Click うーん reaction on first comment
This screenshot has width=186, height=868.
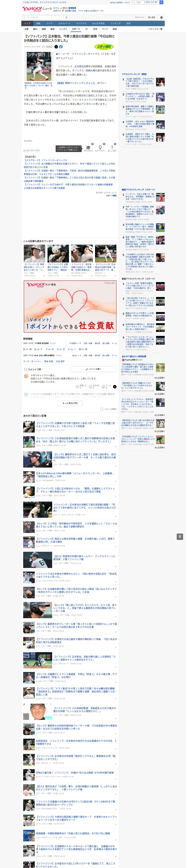(x=106, y=387)
